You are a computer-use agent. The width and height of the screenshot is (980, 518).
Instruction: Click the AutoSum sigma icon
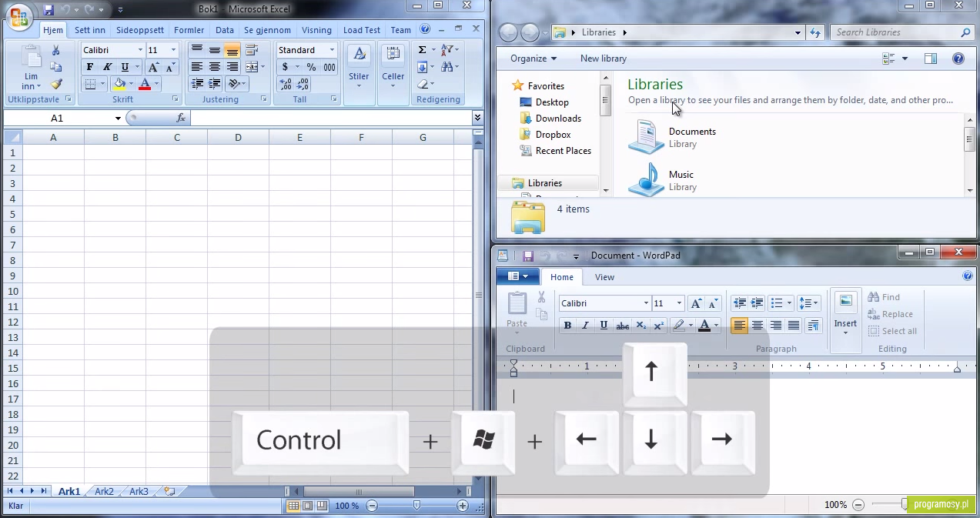pos(422,50)
